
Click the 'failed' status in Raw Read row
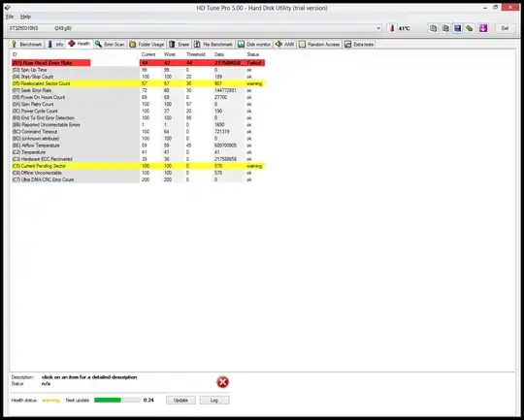click(x=254, y=63)
